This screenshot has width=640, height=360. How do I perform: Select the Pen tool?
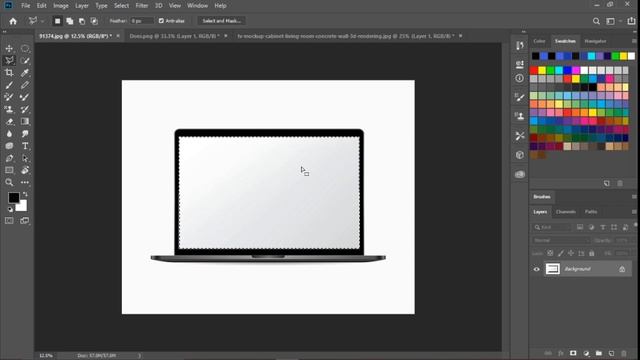tap(9, 158)
